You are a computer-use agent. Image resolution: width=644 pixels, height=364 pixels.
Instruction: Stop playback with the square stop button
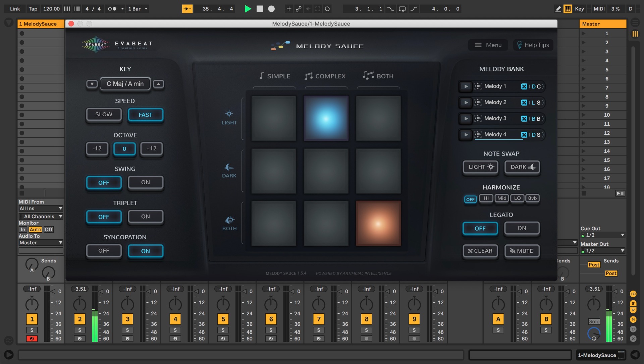(x=260, y=9)
